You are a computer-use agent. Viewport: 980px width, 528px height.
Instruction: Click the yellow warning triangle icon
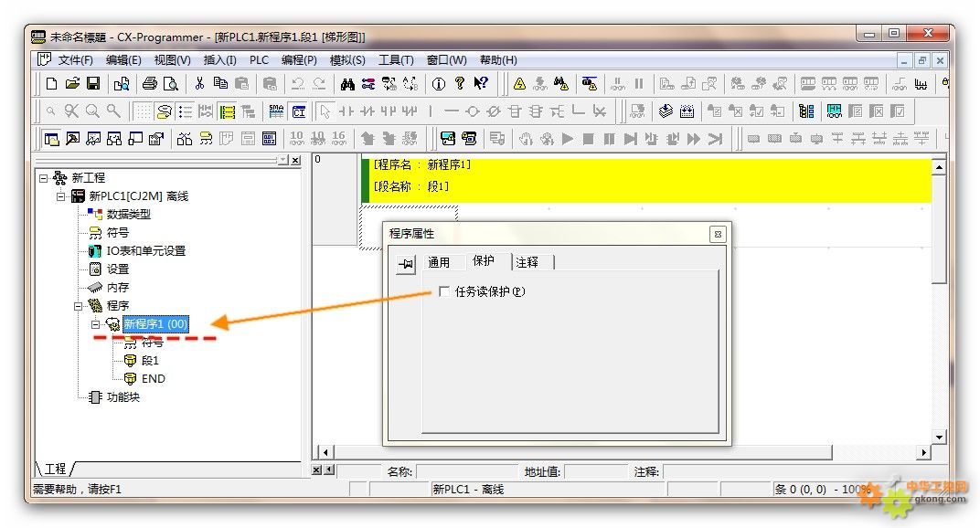(519, 84)
